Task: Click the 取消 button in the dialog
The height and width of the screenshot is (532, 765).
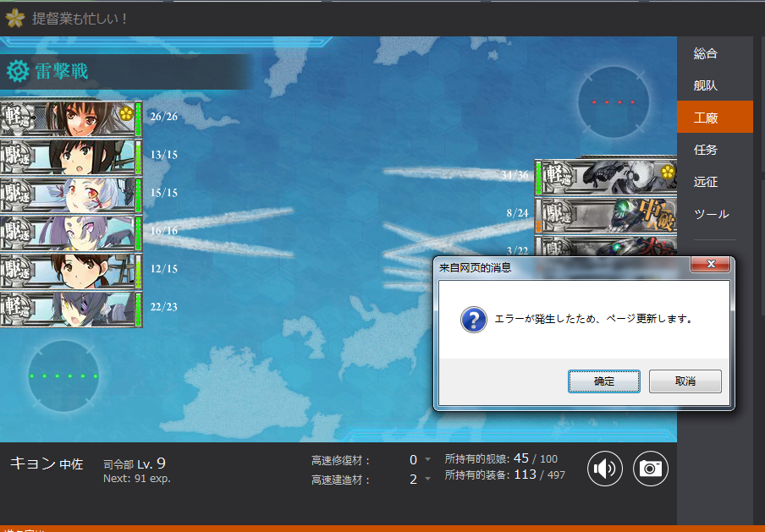Action: pyautogui.click(x=685, y=381)
